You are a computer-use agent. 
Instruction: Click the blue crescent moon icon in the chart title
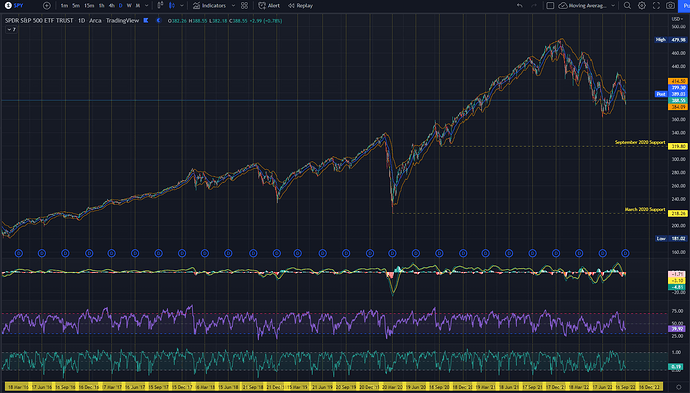pyautogui.click(x=159, y=20)
